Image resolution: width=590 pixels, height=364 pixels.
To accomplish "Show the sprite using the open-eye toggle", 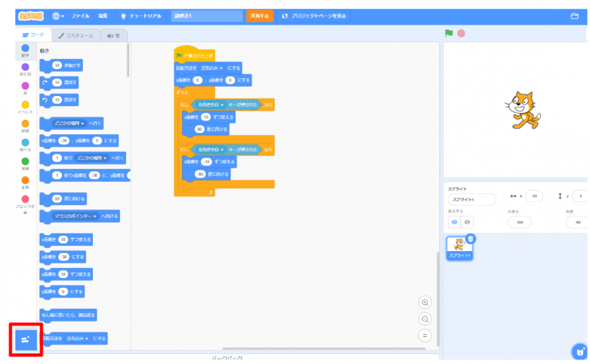I will (x=454, y=222).
